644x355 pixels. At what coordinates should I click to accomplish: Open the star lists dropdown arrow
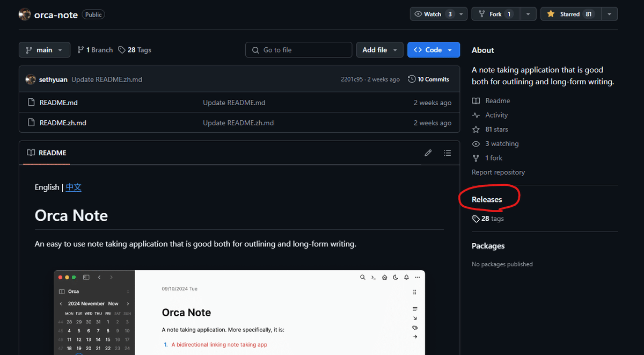click(x=610, y=14)
